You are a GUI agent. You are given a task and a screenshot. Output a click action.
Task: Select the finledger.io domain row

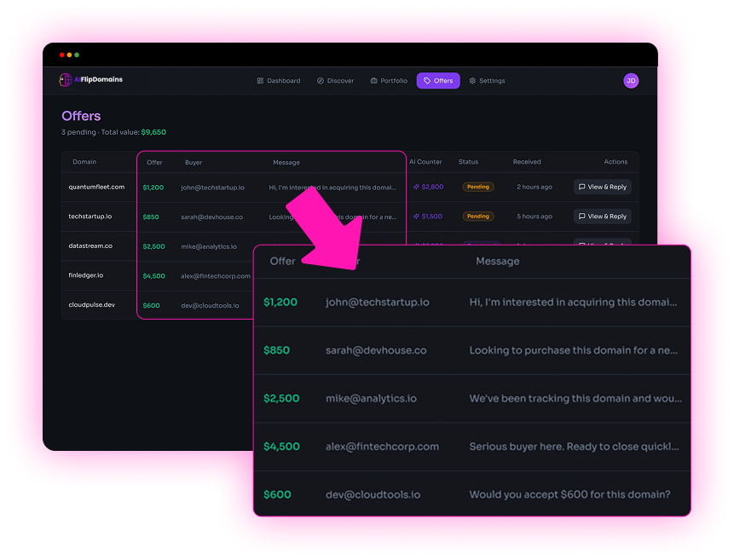(86, 275)
